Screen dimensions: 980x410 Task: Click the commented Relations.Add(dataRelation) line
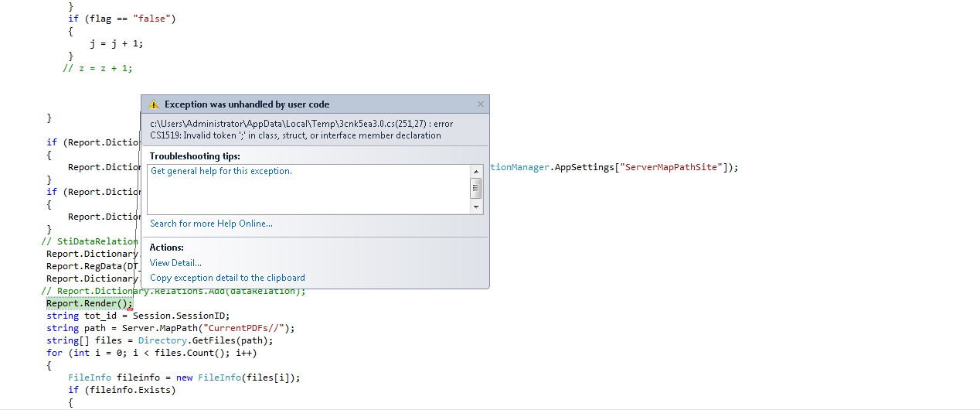(174, 291)
